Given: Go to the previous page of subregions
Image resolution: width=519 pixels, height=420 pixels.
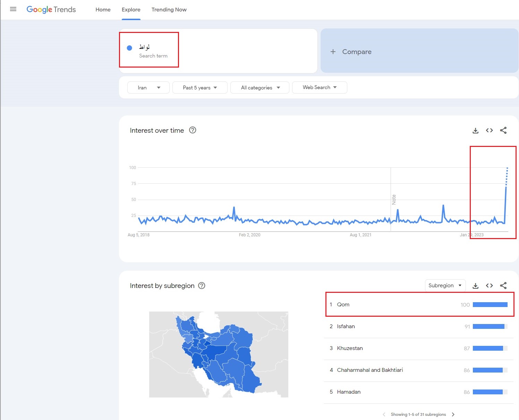Looking at the screenshot, I should (x=384, y=414).
